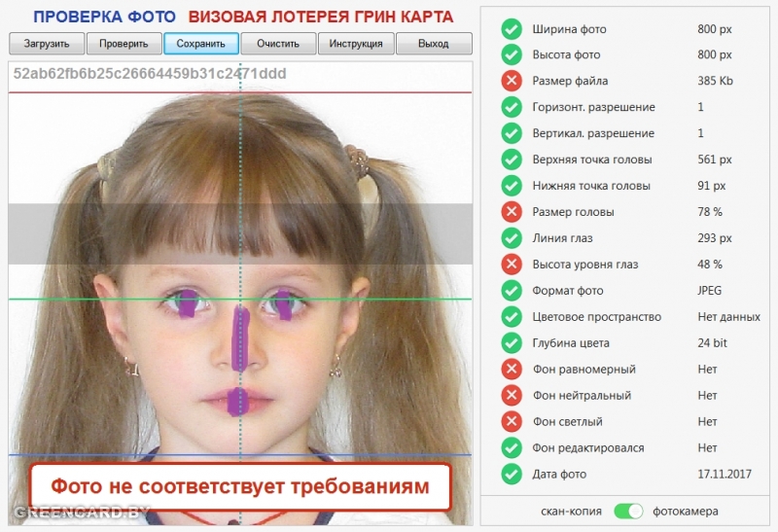Click the Размер головы label

(573, 212)
